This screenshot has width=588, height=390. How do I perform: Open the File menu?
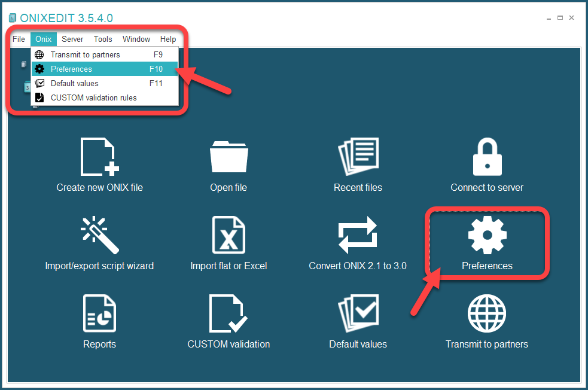point(19,39)
